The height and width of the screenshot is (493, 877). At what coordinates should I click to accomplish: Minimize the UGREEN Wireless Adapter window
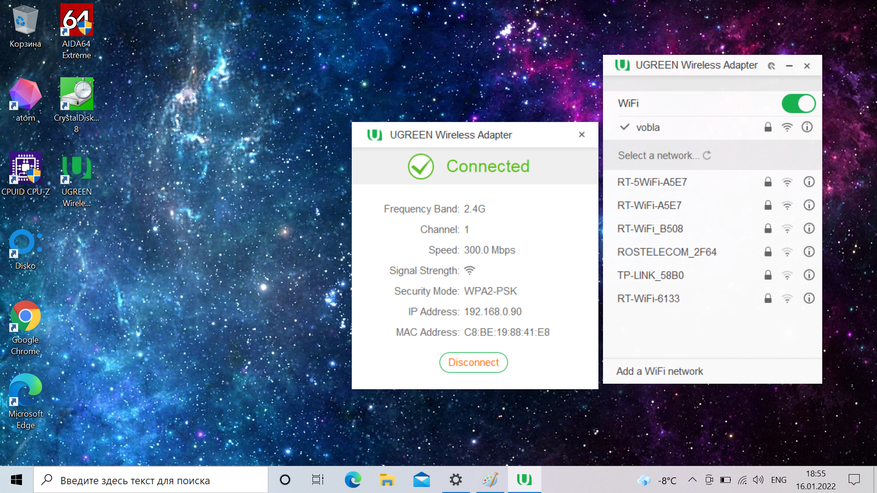(x=789, y=66)
